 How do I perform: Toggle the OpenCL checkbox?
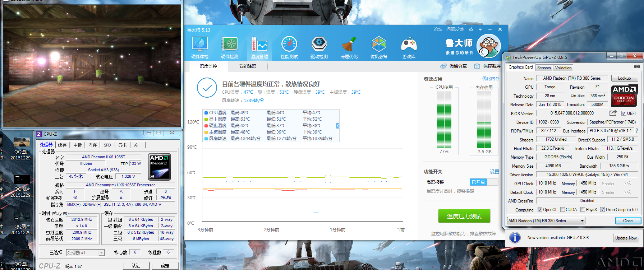[x=540, y=210]
